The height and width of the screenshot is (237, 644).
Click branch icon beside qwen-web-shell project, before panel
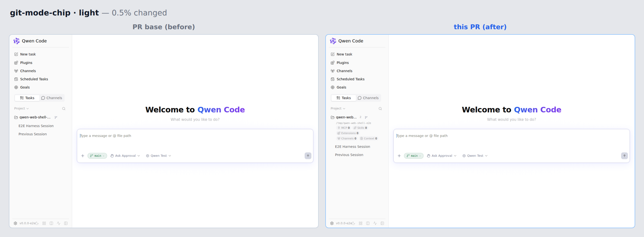tap(56, 117)
